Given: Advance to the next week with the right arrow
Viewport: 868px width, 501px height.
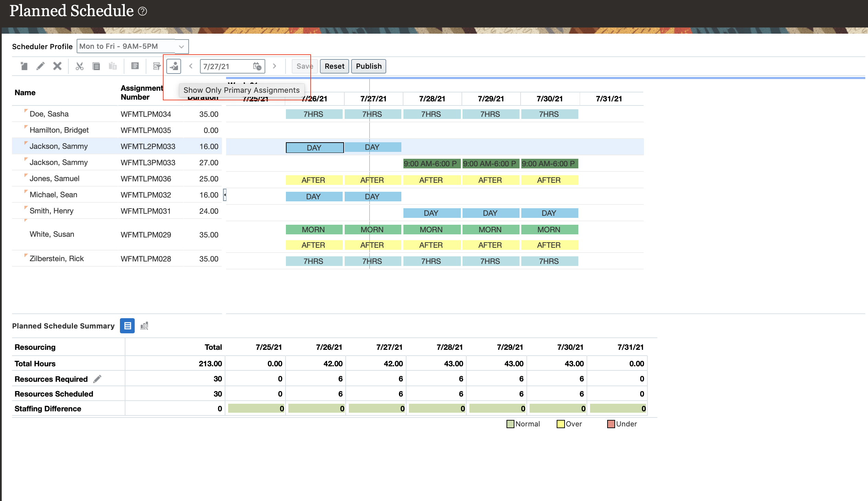Looking at the screenshot, I should click(x=274, y=66).
